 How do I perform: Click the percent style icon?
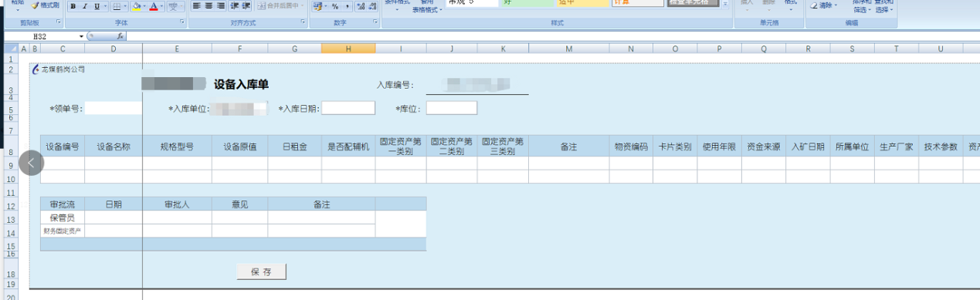coord(334,6)
